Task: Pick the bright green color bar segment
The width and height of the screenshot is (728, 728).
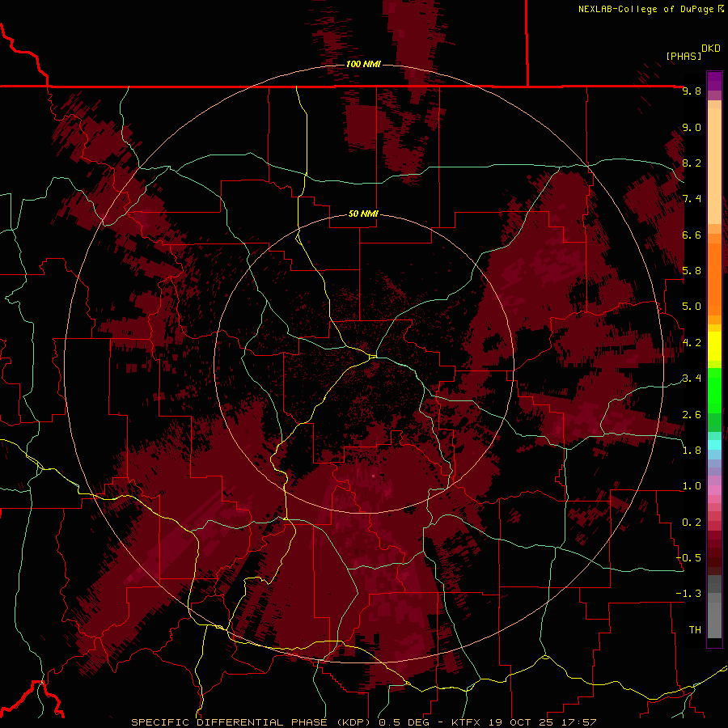Action: tap(714, 391)
